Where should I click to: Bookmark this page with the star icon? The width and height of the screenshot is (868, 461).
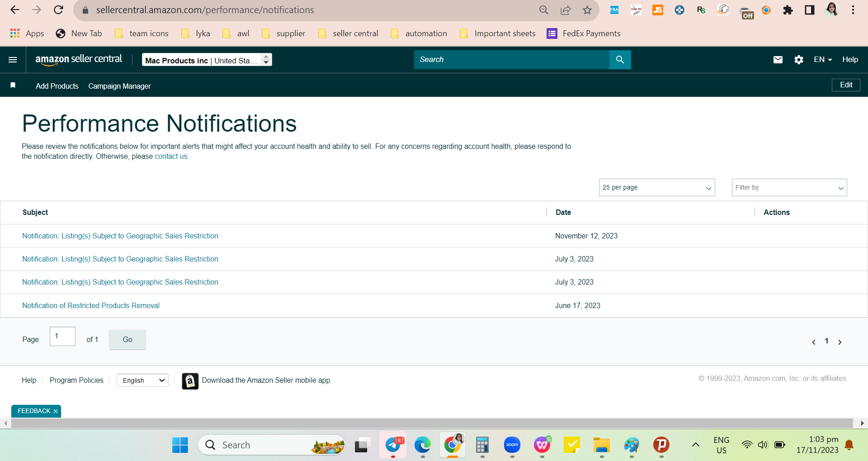point(587,10)
